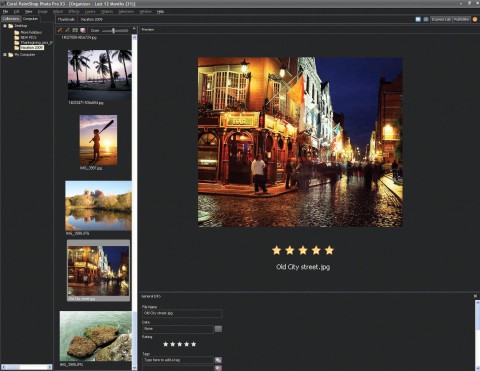Select the lake reflection landscape thumbnail

(98, 206)
